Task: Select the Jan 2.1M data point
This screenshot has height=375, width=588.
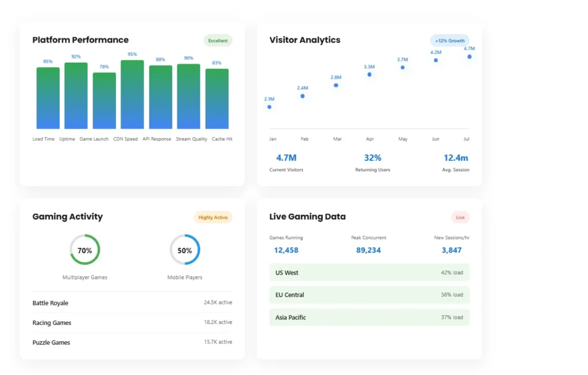Action: [x=269, y=107]
